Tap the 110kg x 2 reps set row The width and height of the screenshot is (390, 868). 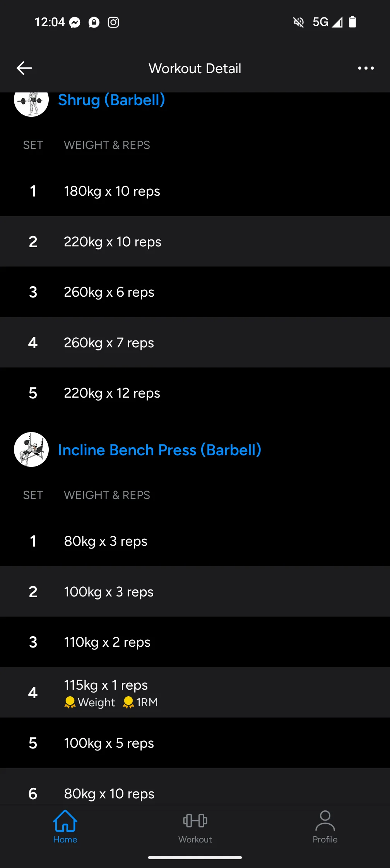(x=195, y=642)
